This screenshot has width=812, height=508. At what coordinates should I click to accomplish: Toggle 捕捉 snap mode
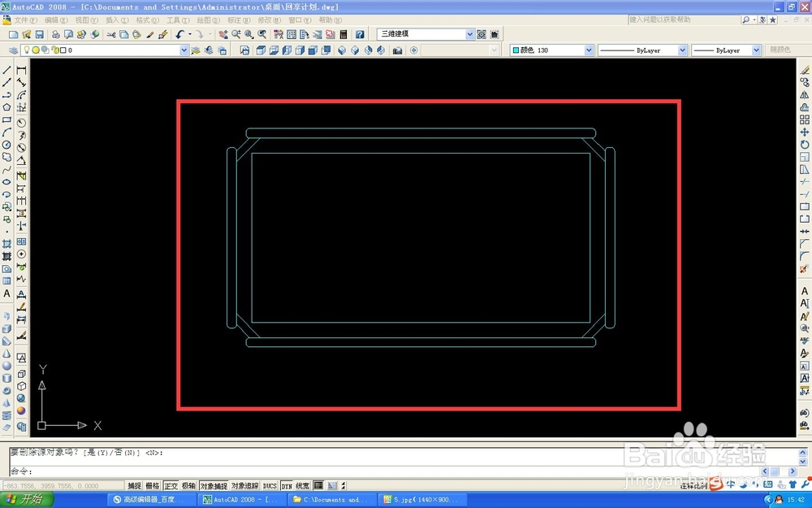pyautogui.click(x=135, y=486)
